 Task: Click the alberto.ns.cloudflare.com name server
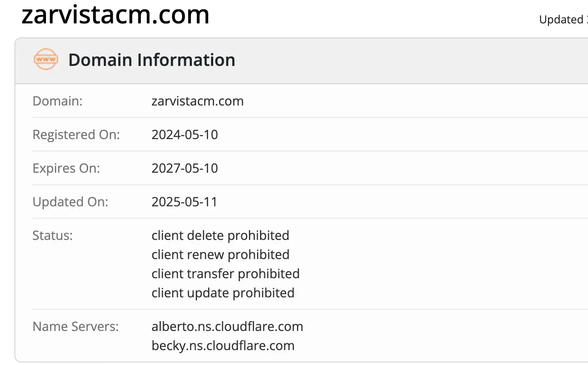click(227, 327)
